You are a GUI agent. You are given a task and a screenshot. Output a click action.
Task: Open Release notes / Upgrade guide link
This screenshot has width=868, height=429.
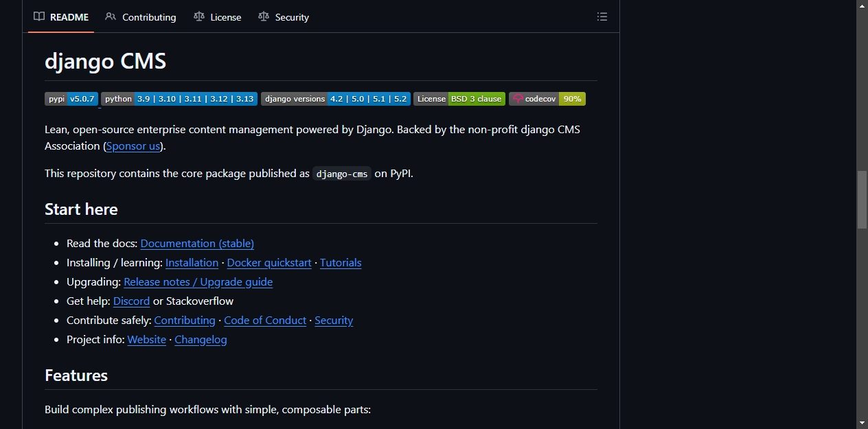(x=198, y=282)
